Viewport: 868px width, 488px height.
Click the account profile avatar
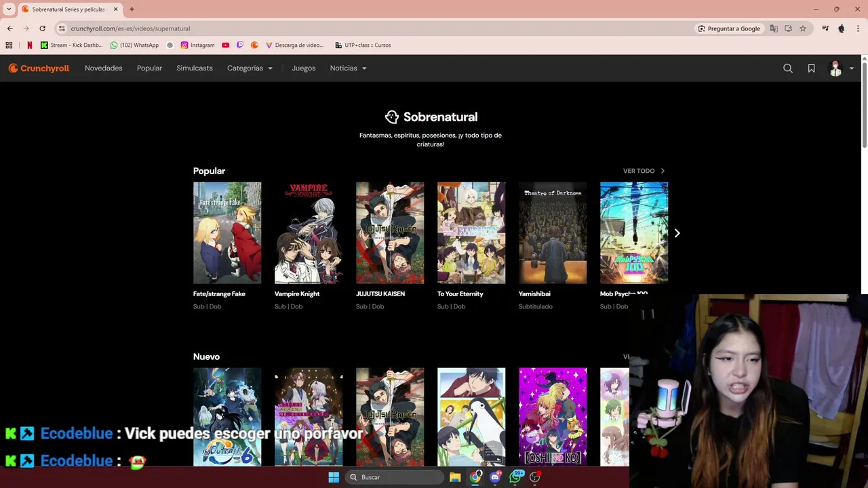(835, 68)
